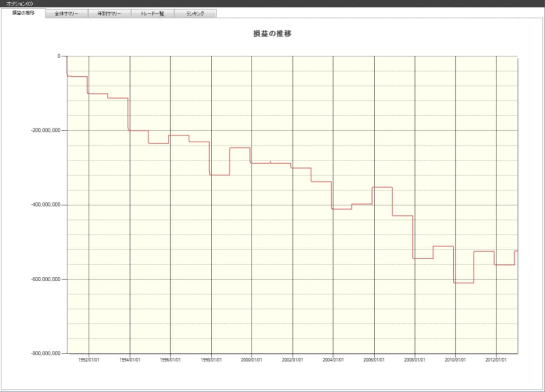The image size is (545, 392).
Task: Click the chart title 損益の推移
Action: (272, 34)
